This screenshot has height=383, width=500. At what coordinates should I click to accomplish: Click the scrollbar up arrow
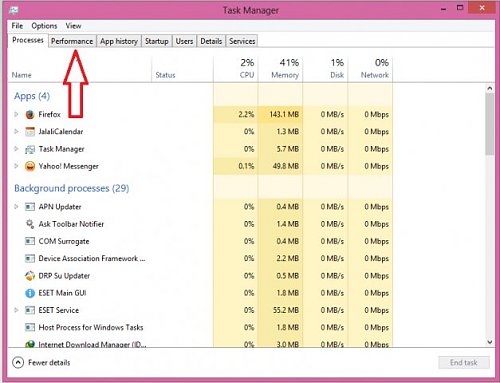[489, 88]
